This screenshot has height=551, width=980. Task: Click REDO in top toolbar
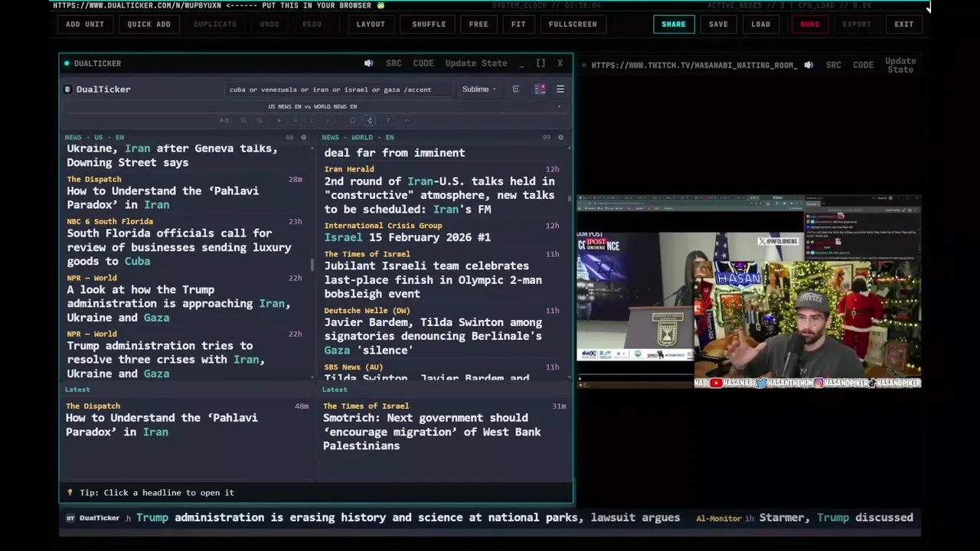coord(312,24)
